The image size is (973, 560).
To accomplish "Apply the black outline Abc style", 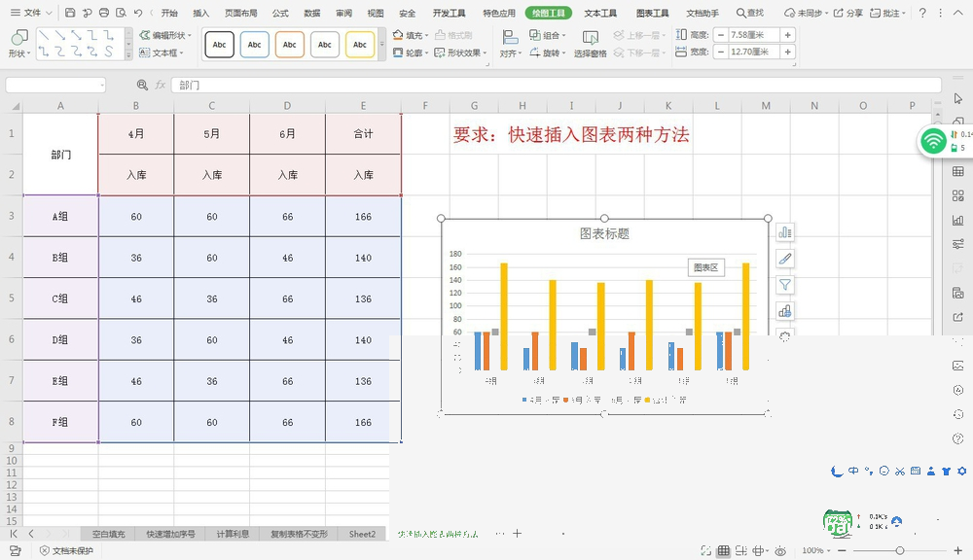I will [219, 44].
